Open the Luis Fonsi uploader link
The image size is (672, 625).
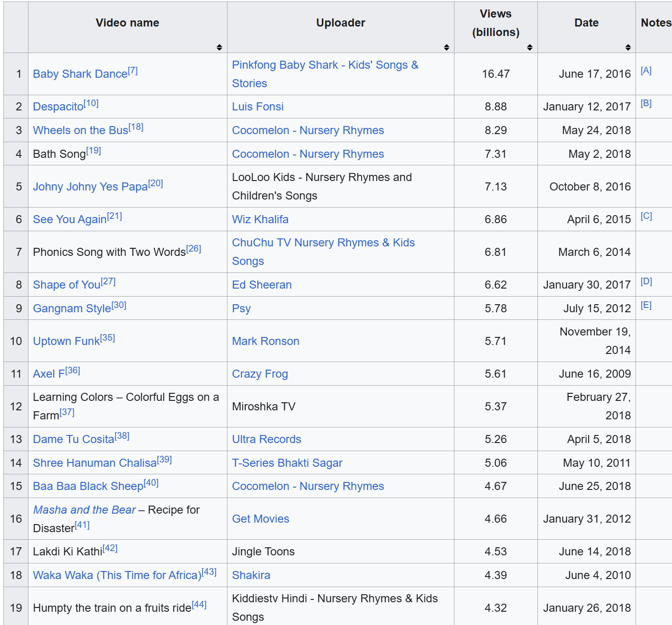[x=258, y=107]
